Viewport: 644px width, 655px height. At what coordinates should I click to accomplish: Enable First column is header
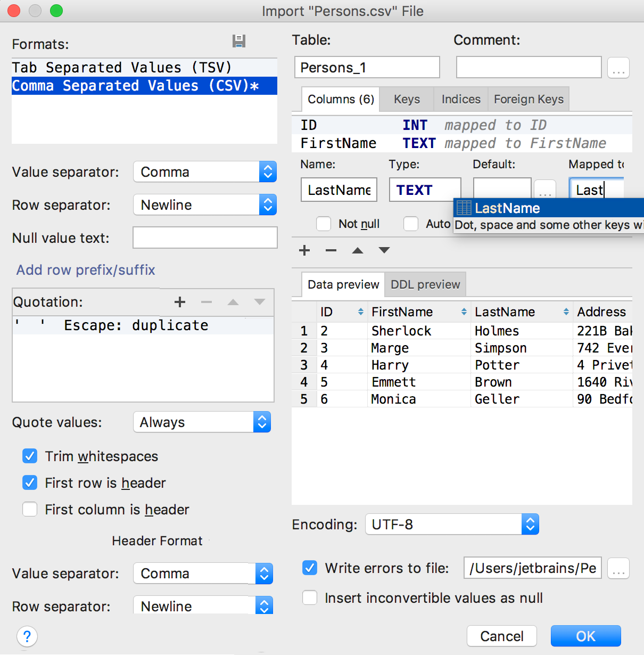[x=30, y=509]
